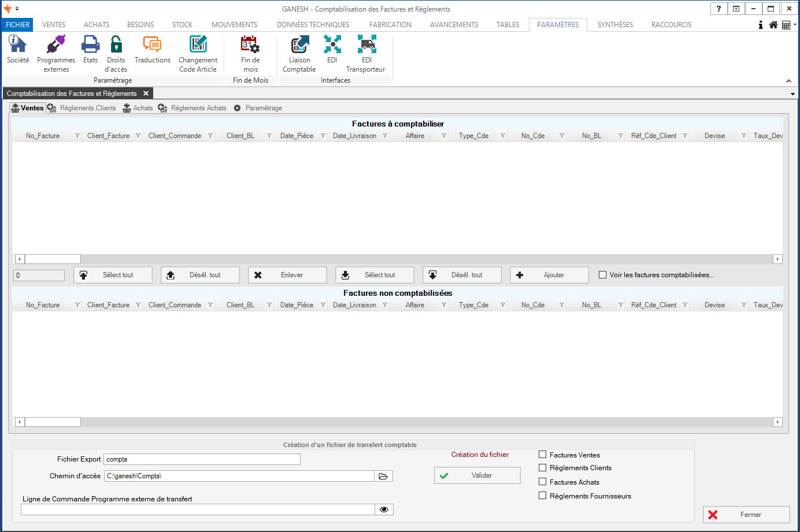Screen dimensions: 800x532
Task: Launch Changement Code Article tool
Action: (x=198, y=44)
